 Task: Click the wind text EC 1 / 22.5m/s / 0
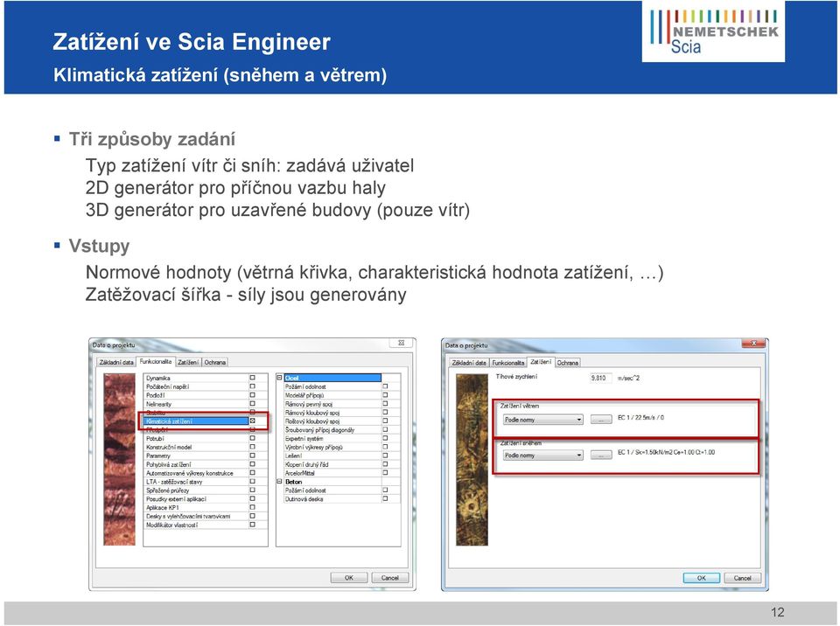click(x=640, y=418)
